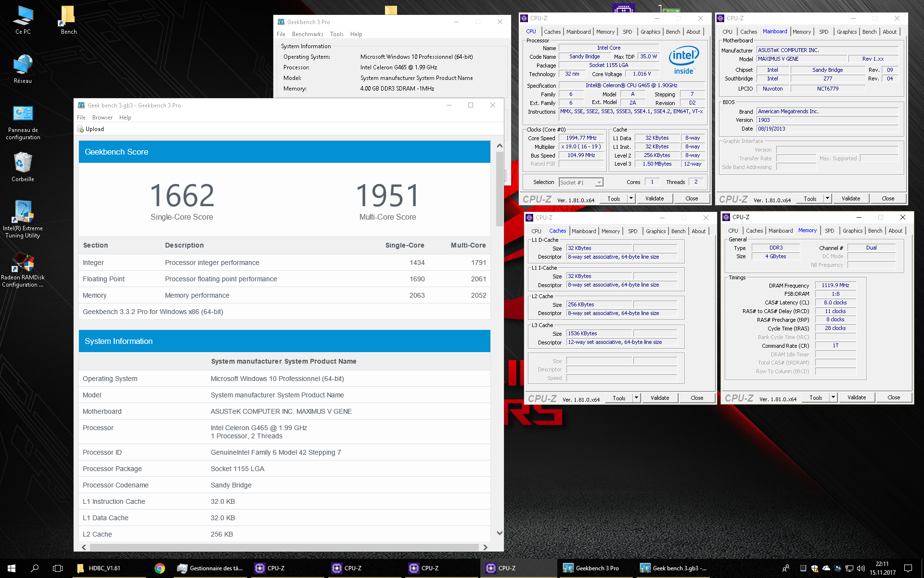Click the volume icon in system tray
The image size is (924, 578).
[861, 568]
